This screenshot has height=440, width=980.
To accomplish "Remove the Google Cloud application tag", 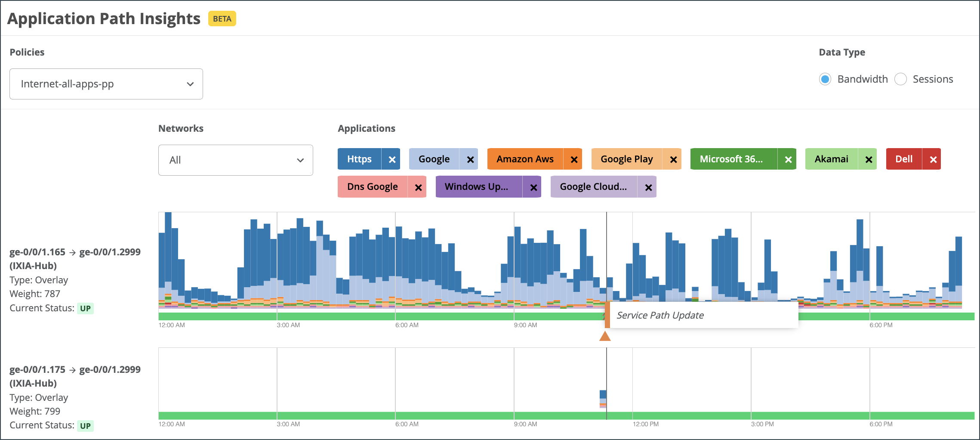I will 648,187.
